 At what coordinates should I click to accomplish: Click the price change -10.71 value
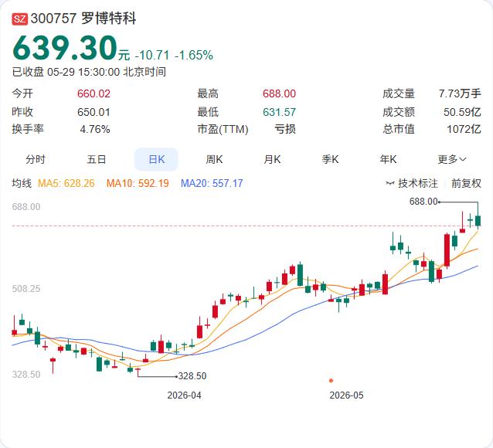(152, 56)
